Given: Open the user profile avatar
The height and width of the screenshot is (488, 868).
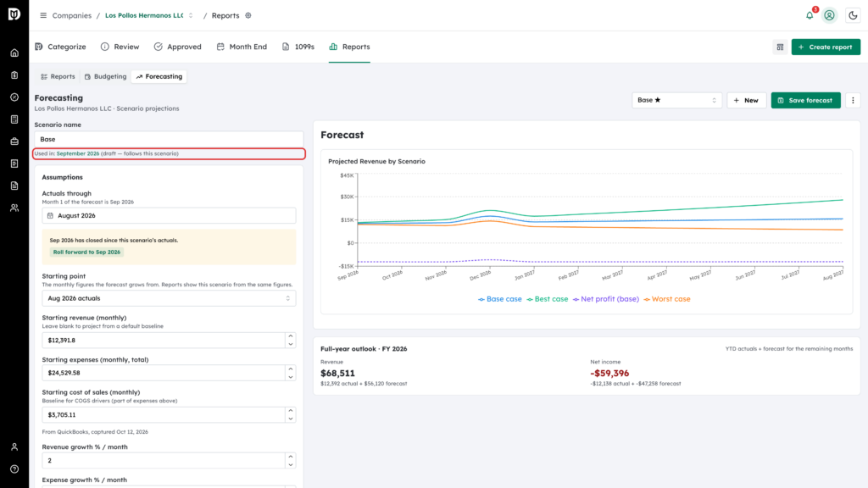Looking at the screenshot, I should click(829, 15).
